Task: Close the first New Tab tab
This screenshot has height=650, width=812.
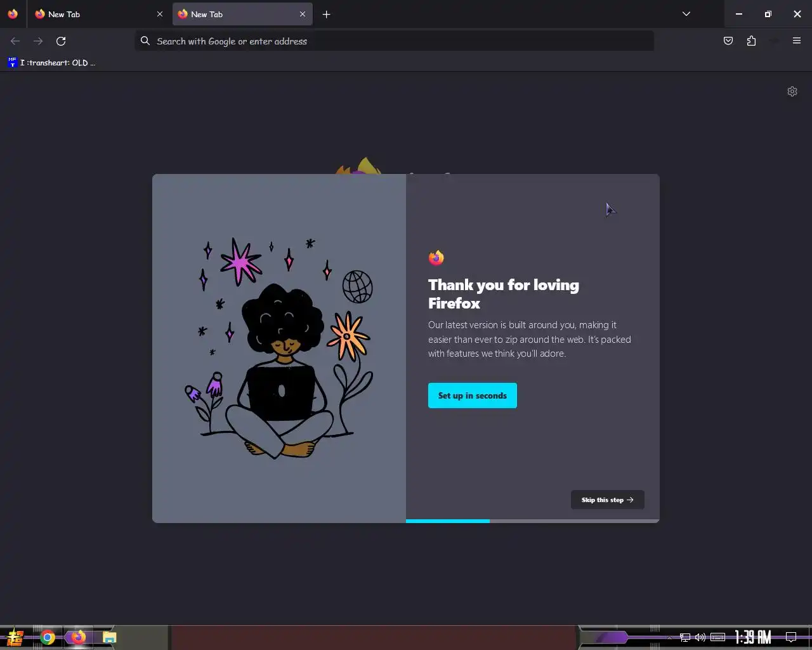Action: [160, 14]
